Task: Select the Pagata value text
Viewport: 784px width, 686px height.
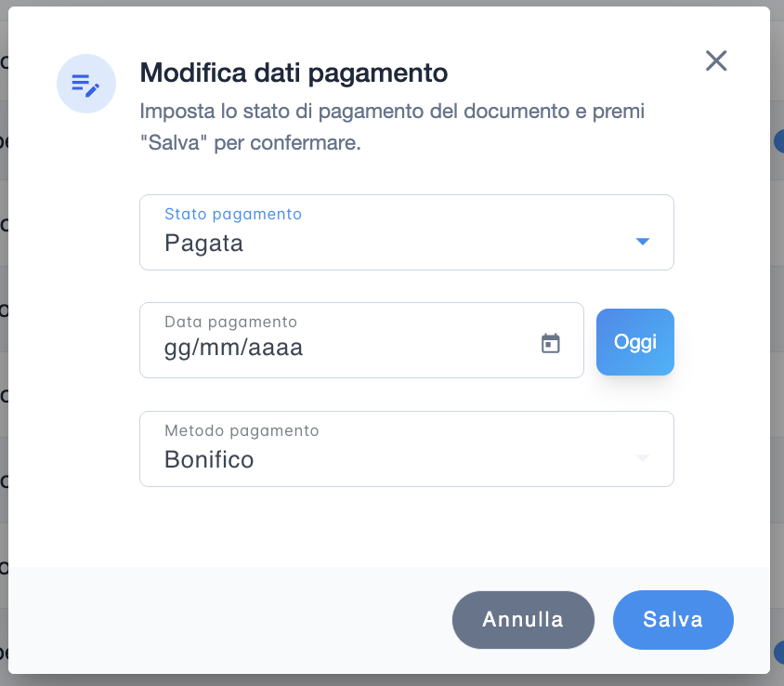Action: [x=204, y=244]
